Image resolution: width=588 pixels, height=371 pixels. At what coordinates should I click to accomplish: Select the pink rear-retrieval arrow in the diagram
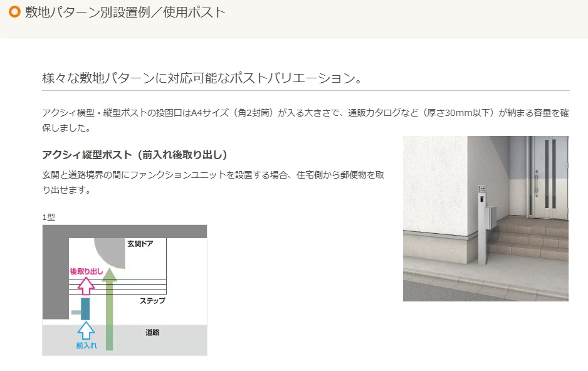[x=85, y=285]
